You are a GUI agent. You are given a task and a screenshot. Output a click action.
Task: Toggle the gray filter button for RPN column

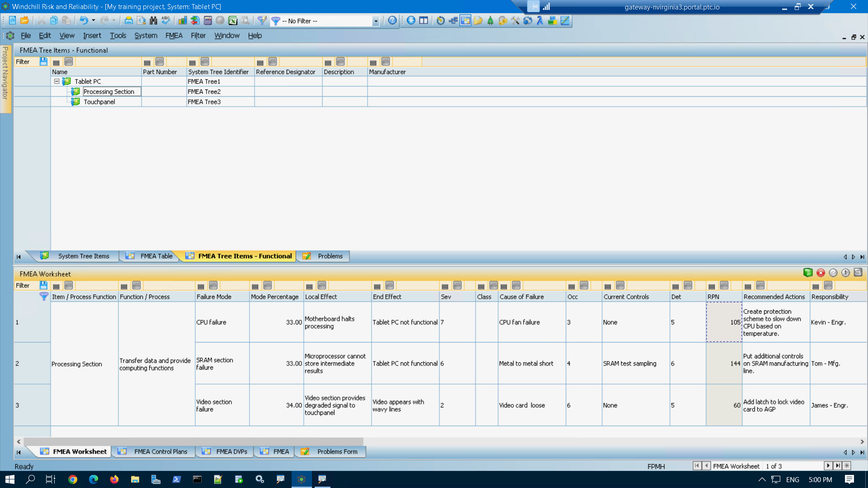pos(724,285)
